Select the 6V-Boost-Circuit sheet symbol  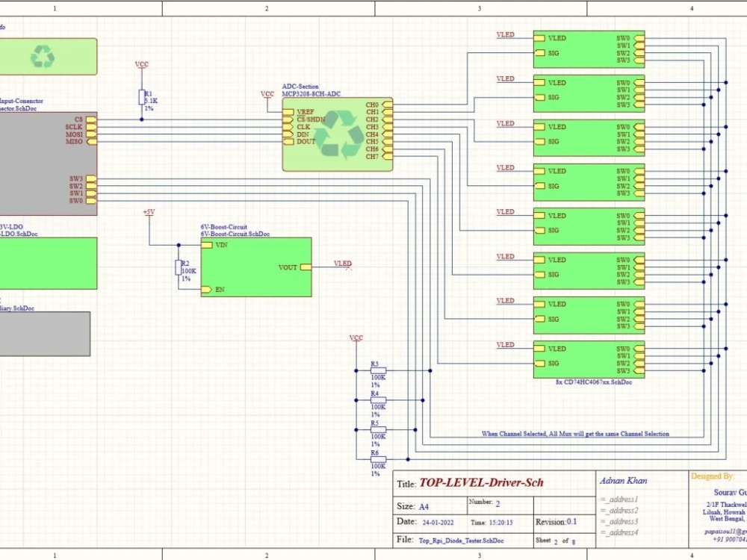coord(254,265)
